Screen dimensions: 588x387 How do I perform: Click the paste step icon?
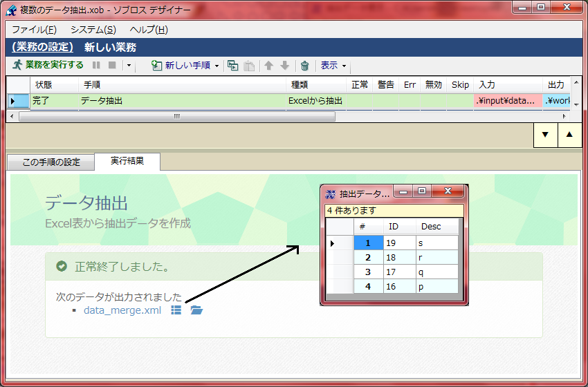[x=249, y=66]
